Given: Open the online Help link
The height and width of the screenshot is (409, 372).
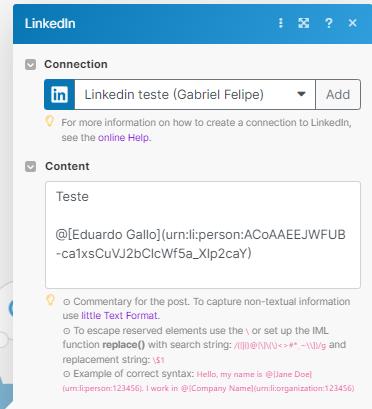Looking at the screenshot, I should tap(124, 137).
